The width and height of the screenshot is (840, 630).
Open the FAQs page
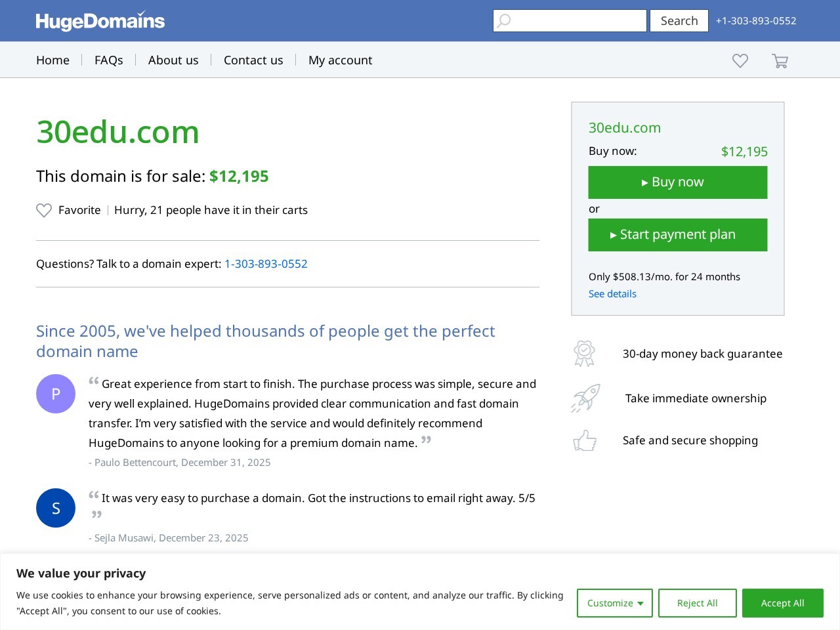pos(109,60)
